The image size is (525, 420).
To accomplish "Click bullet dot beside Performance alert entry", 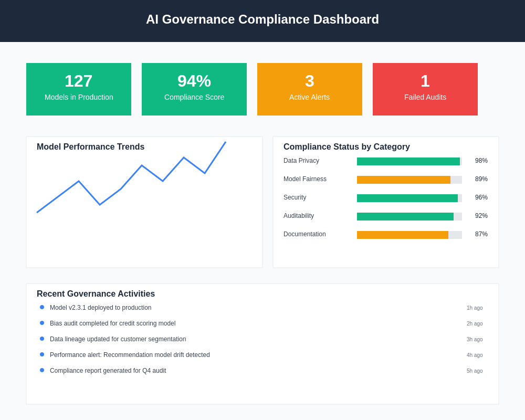I will (42, 354).
